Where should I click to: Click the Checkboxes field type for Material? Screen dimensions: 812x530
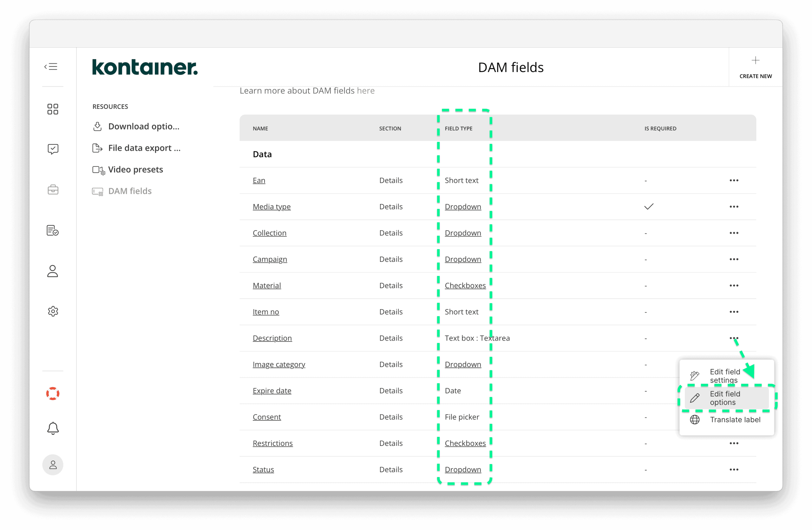point(465,285)
